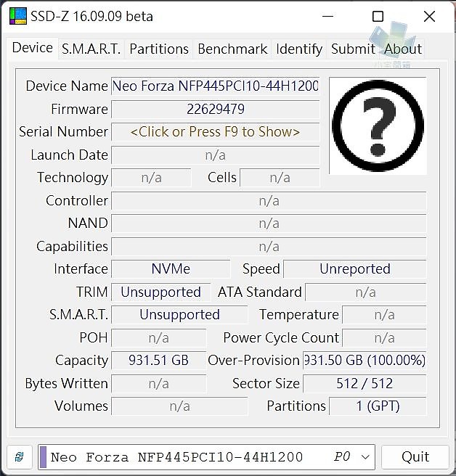Click the Firmware value 22629479
This screenshot has width=456, height=476.
tap(216, 109)
